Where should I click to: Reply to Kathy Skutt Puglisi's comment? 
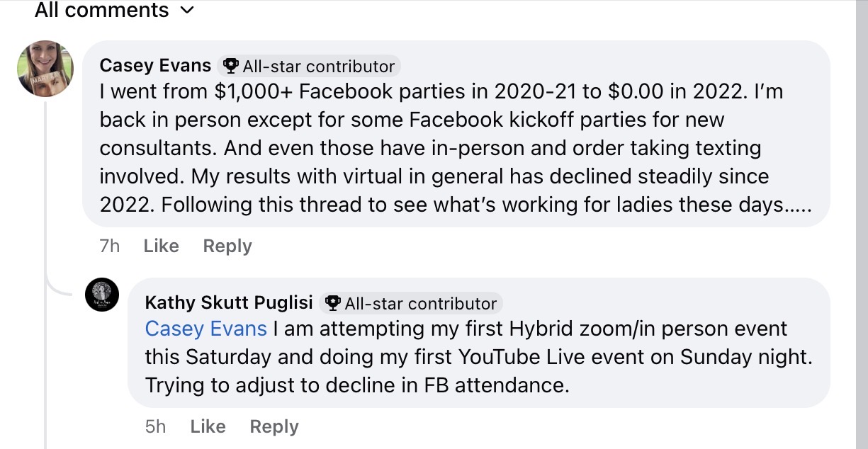274,426
